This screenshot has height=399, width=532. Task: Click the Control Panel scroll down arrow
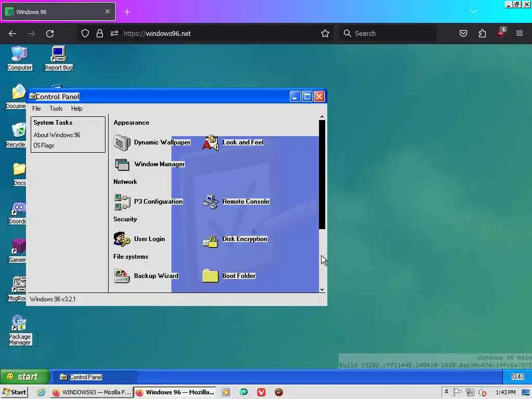[x=322, y=289]
